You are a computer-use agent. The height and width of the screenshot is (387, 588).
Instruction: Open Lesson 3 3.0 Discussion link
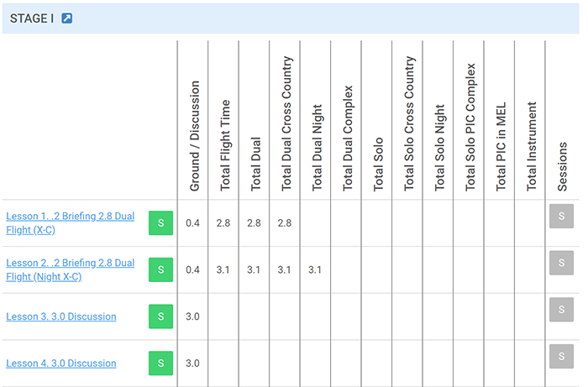tap(61, 316)
